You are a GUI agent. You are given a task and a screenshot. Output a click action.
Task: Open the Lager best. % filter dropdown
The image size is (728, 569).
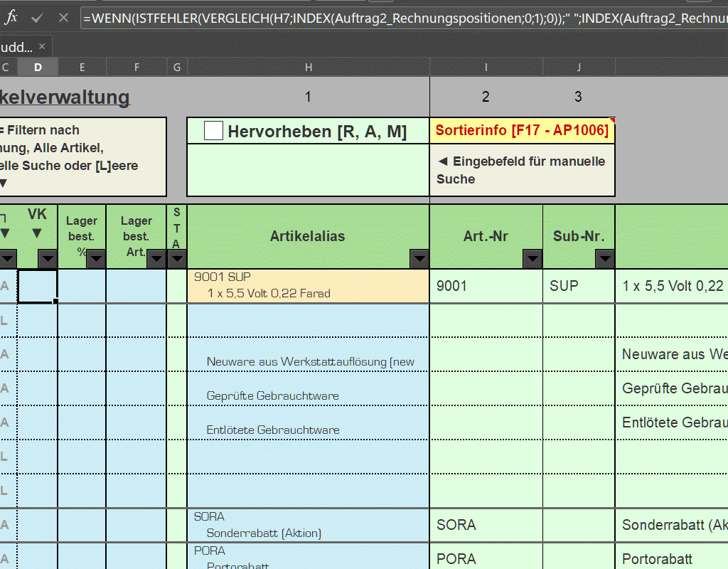point(96,259)
